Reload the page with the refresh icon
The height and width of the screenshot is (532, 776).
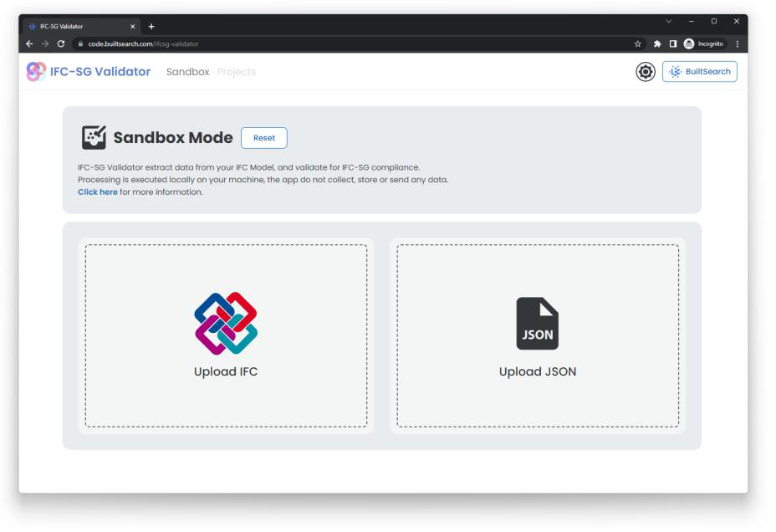point(61,44)
